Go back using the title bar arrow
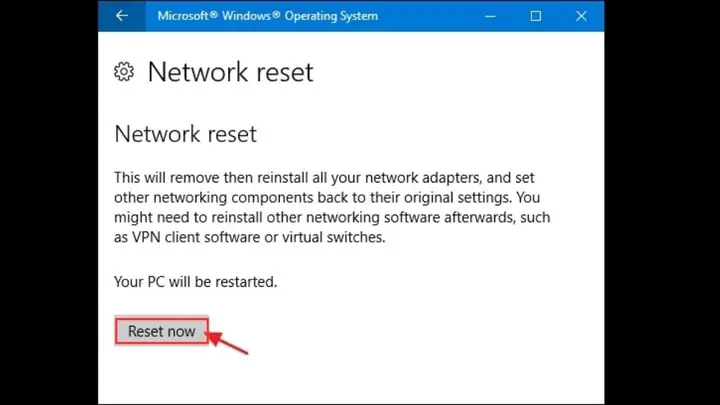The width and height of the screenshot is (720, 405). (x=122, y=16)
